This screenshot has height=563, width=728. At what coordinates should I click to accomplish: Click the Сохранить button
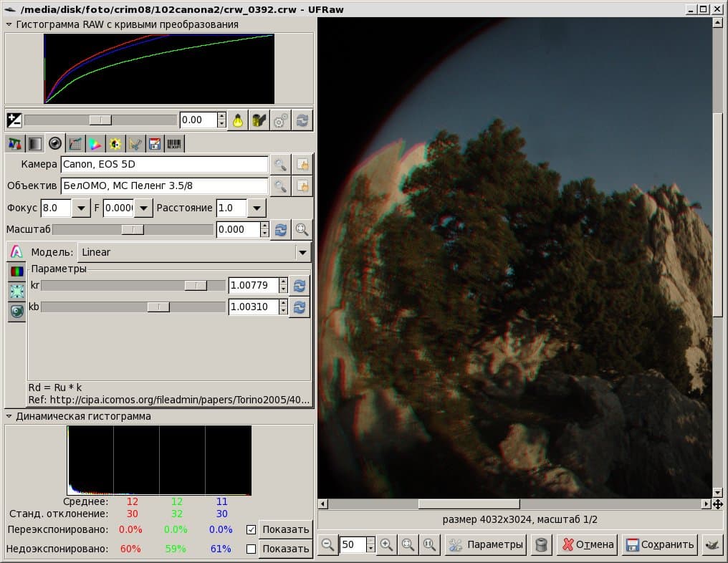point(659,544)
